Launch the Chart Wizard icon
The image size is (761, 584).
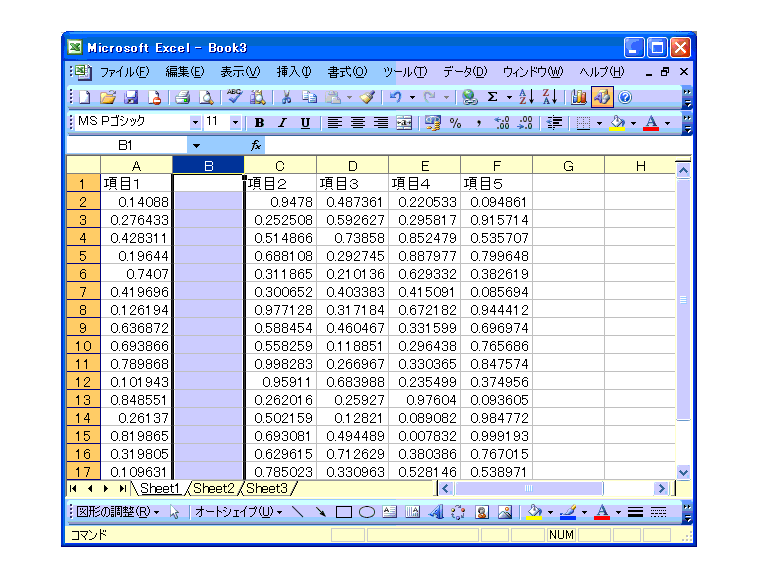coord(579,98)
